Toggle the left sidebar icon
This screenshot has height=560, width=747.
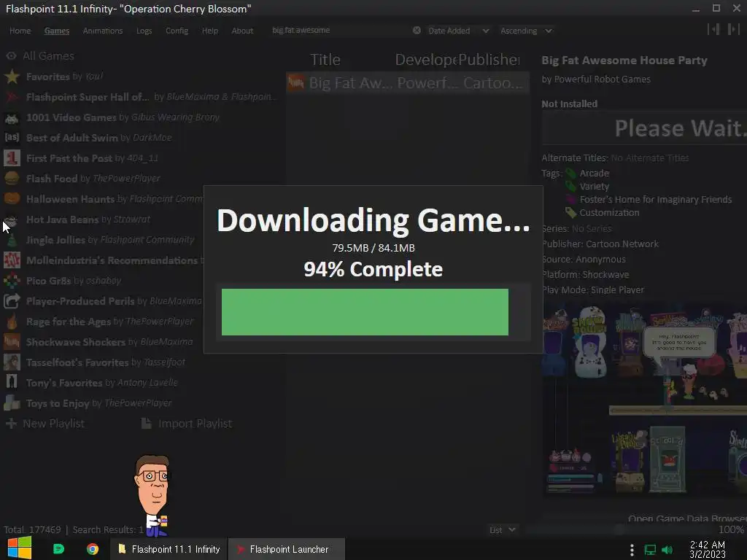[x=713, y=29]
